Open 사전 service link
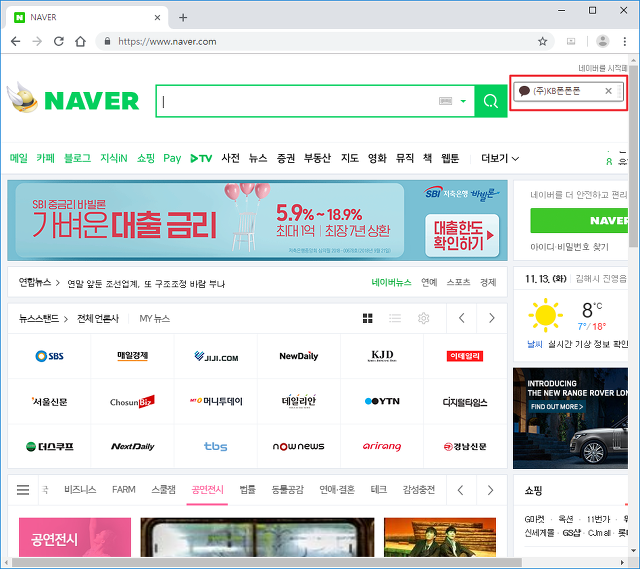Screen dimensions: 640x569 231,158
